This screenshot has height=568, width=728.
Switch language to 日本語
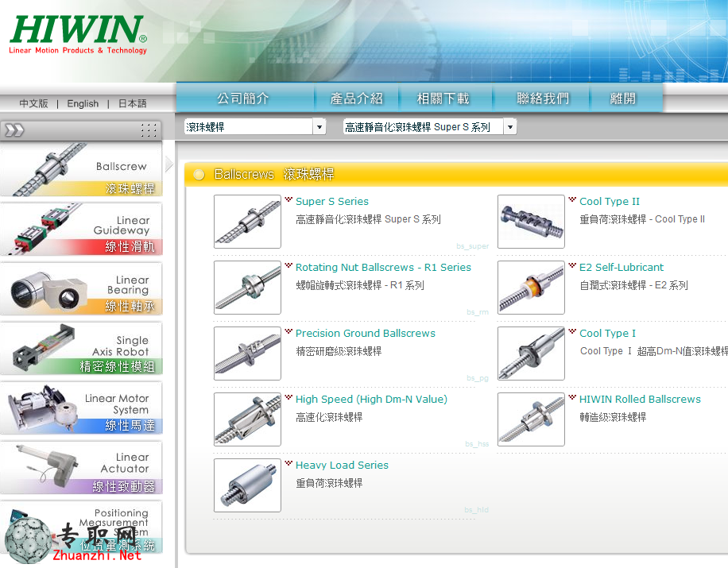coord(132,103)
